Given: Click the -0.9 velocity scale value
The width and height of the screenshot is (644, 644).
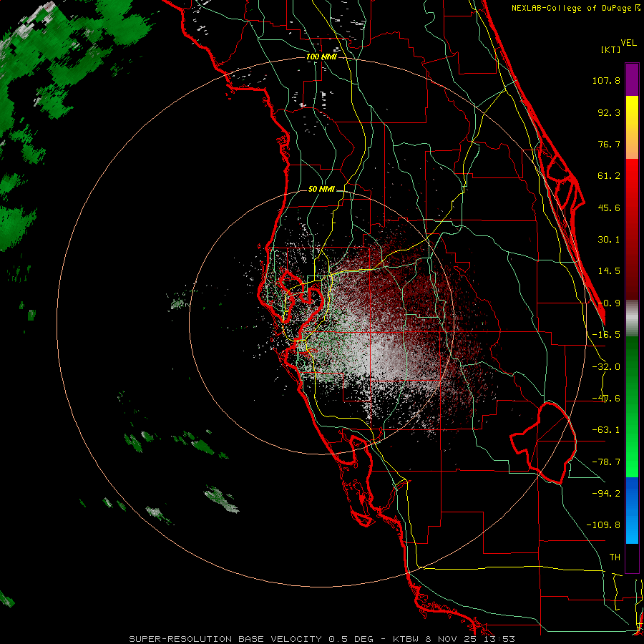Looking at the screenshot, I should (609, 303).
